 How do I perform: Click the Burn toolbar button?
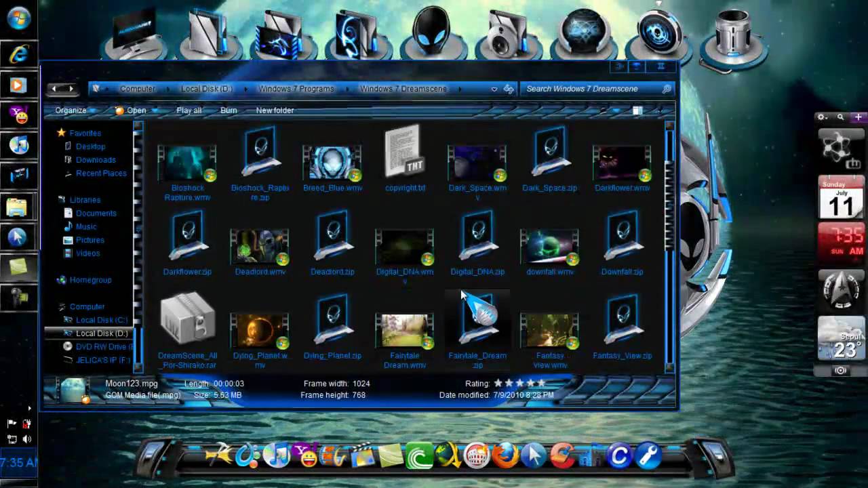[229, 110]
